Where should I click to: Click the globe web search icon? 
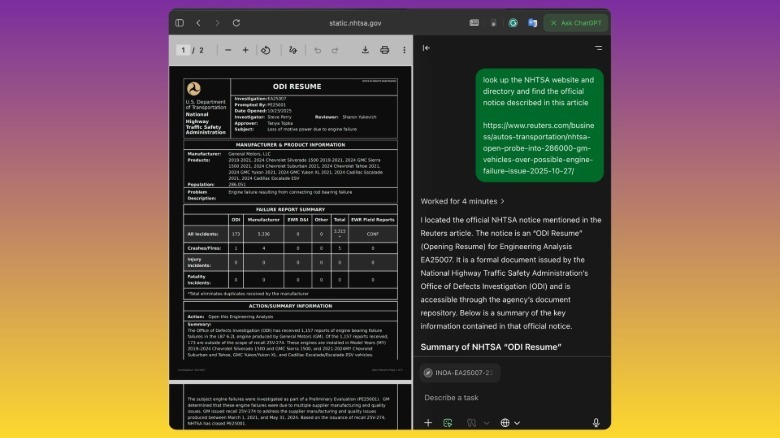(505, 423)
